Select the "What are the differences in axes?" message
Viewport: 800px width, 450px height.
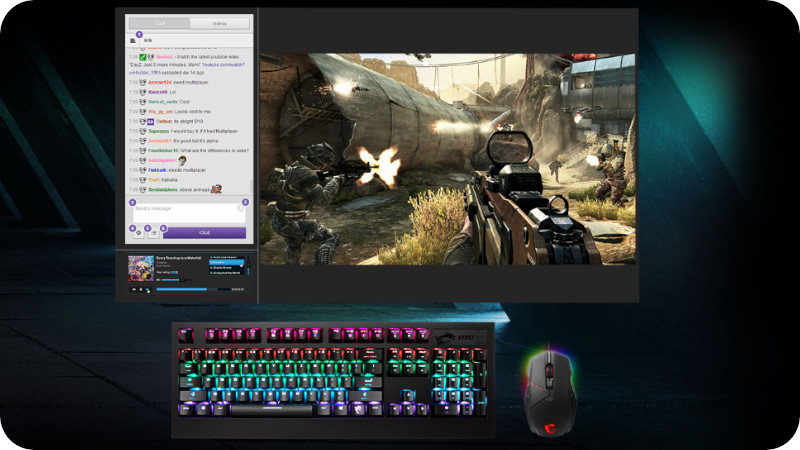214,151
